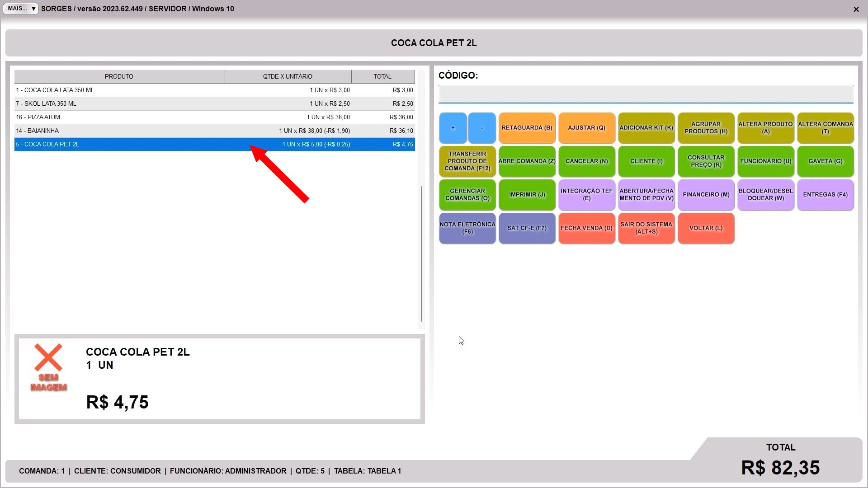The width and height of the screenshot is (868, 488).
Task: Click the QTDE X UNITÁRIO column header
Action: coord(288,76)
